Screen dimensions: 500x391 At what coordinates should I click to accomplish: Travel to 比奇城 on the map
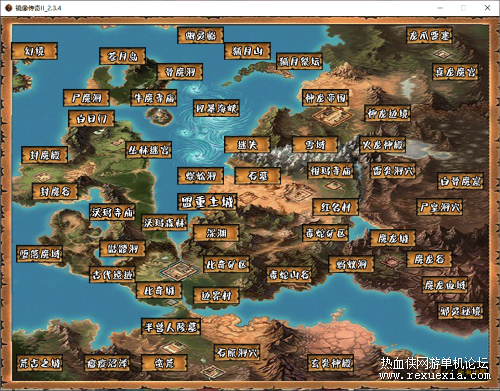159,291
